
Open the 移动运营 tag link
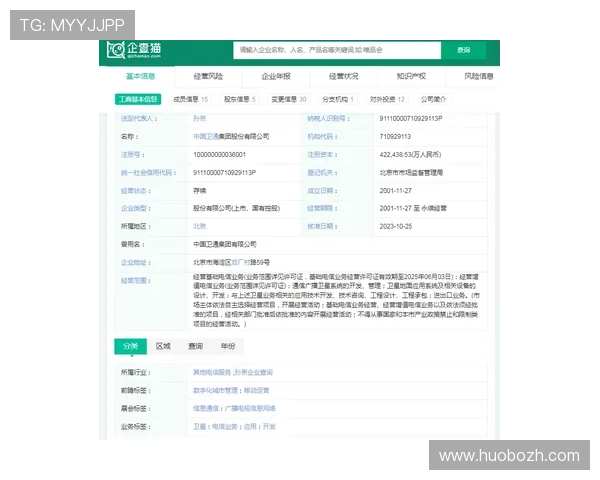(x=256, y=390)
